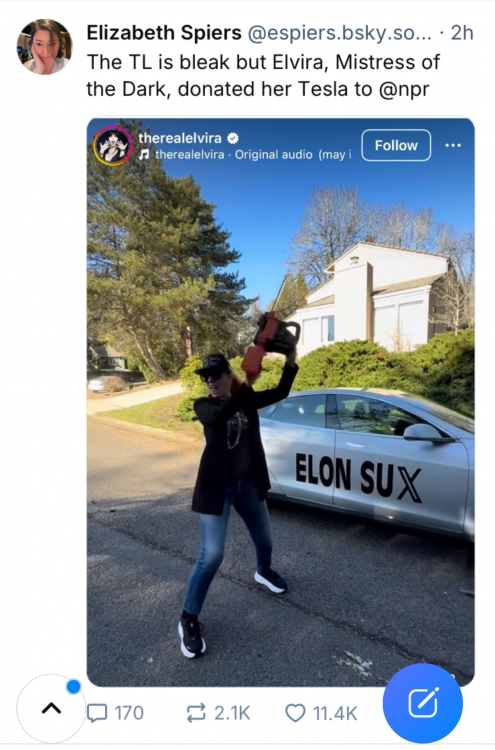This screenshot has height=750, width=495.
Task: Like the post using the heart icon
Action: coord(295,713)
